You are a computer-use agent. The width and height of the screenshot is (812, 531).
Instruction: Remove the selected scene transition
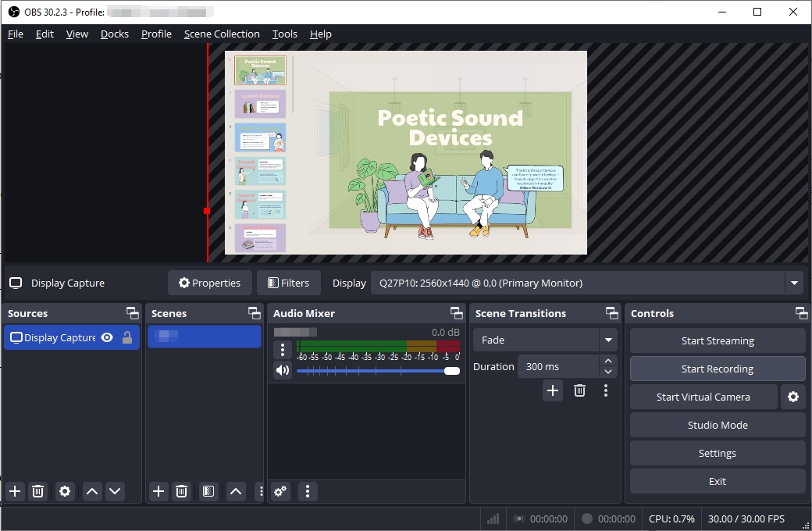click(579, 390)
